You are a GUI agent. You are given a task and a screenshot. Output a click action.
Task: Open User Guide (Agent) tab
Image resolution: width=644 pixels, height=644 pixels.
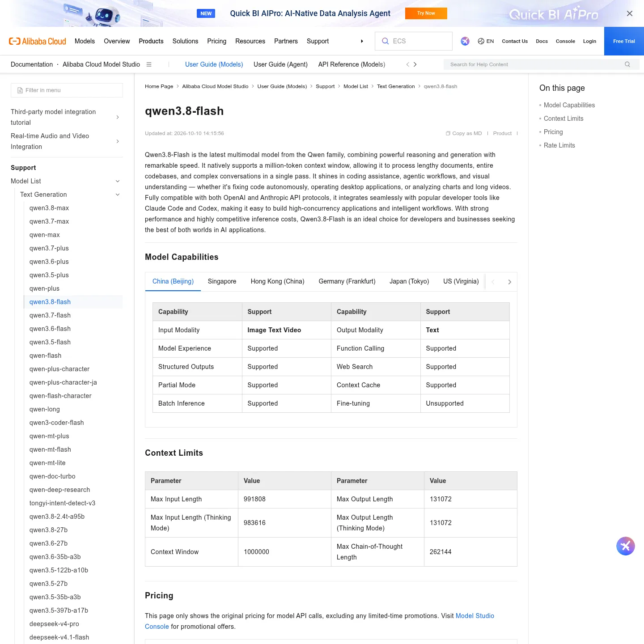[x=280, y=64]
